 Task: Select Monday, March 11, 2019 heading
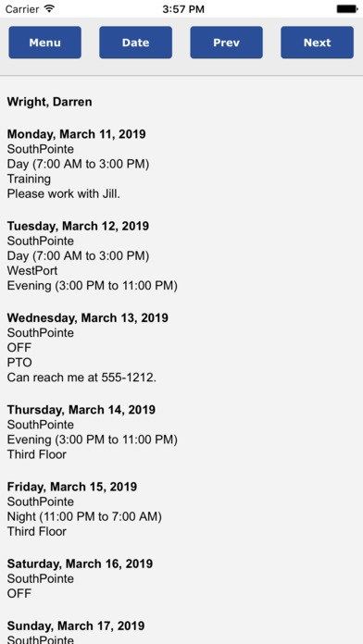[77, 134]
